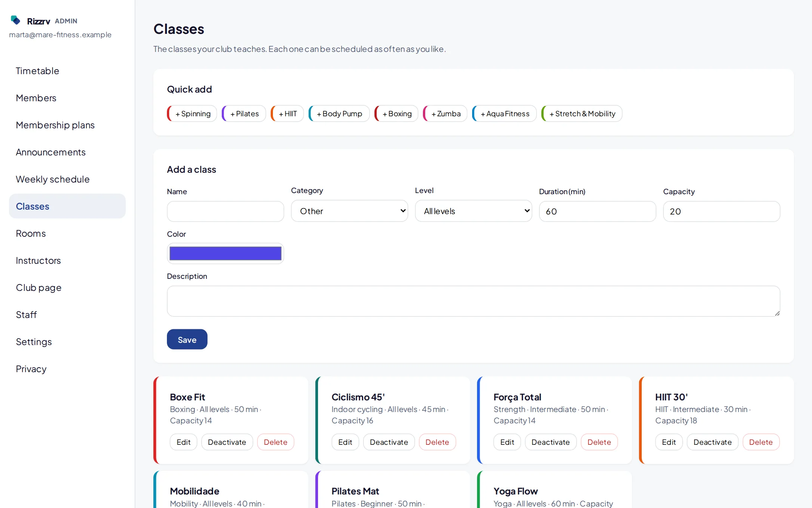Click the Rizzrv logo icon

[15, 20]
